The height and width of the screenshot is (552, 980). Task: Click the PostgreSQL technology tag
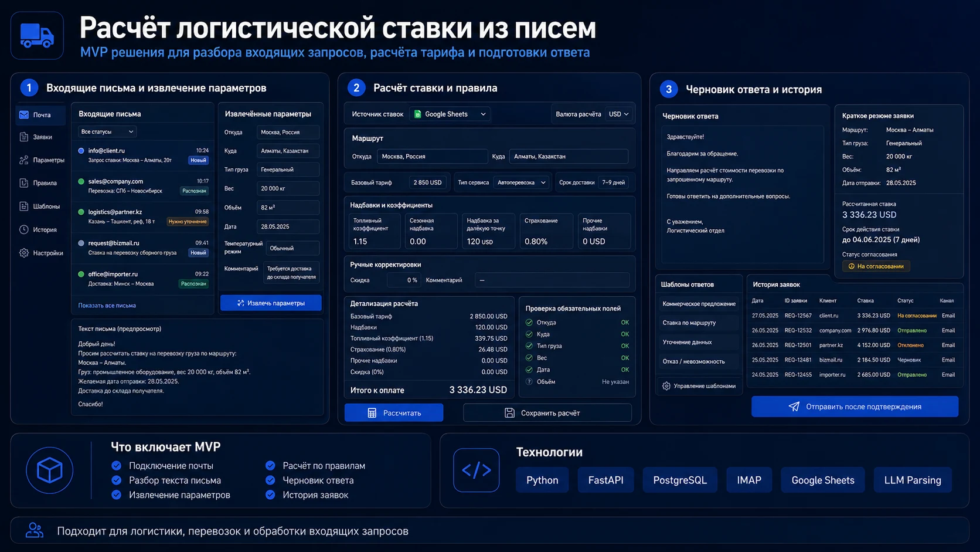pyautogui.click(x=680, y=480)
